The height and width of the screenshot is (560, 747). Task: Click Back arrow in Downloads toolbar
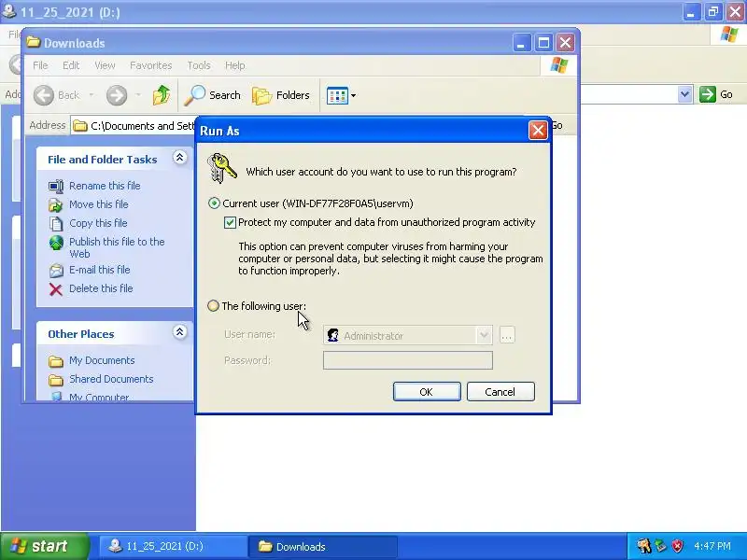(44, 95)
